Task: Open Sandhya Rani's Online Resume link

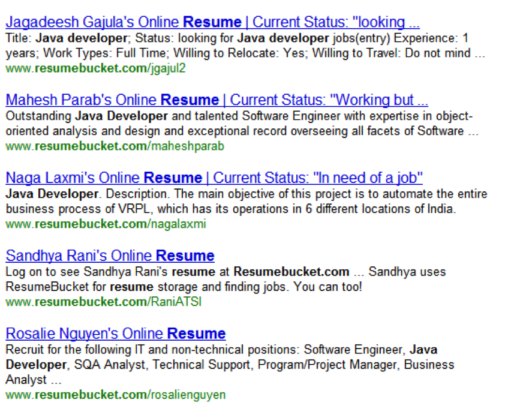Action: pyautogui.click(x=110, y=256)
